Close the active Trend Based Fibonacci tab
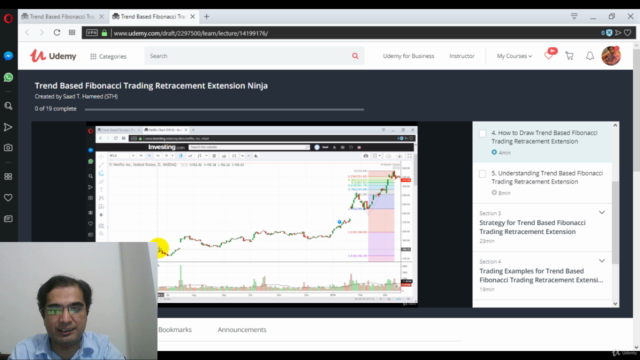This screenshot has width=640, height=360. pyautogui.click(x=193, y=17)
